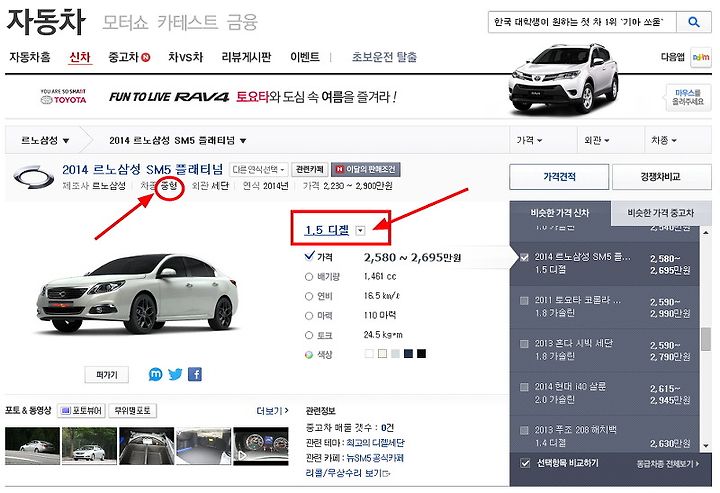Image resolution: width=720 pixels, height=493 pixels.
Task: Click the scroll up arrow in similar-price list
Action: click(706, 233)
